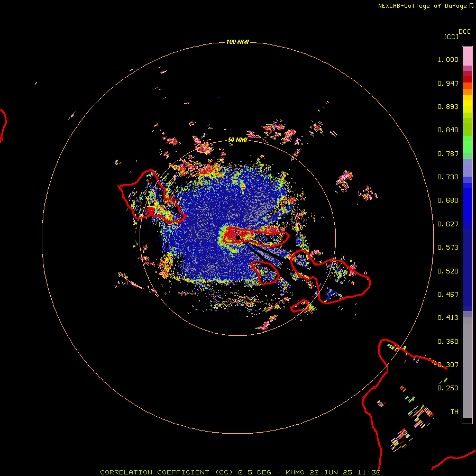Click the 11:30 timestamp in bottom caption

click(x=369, y=472)
